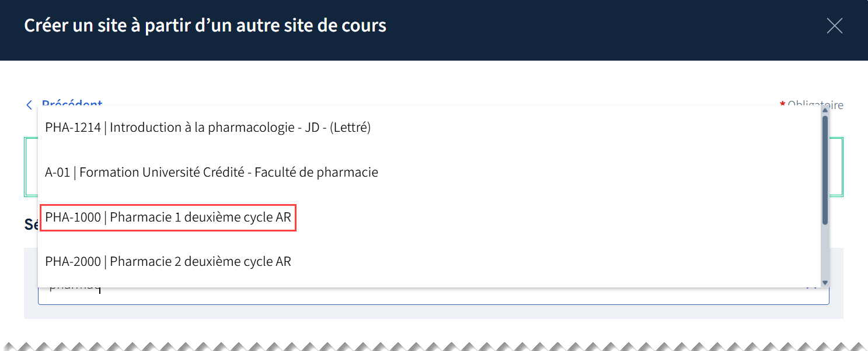Clear the search field with the X icon
868x351 pixels.
(811, 287)
